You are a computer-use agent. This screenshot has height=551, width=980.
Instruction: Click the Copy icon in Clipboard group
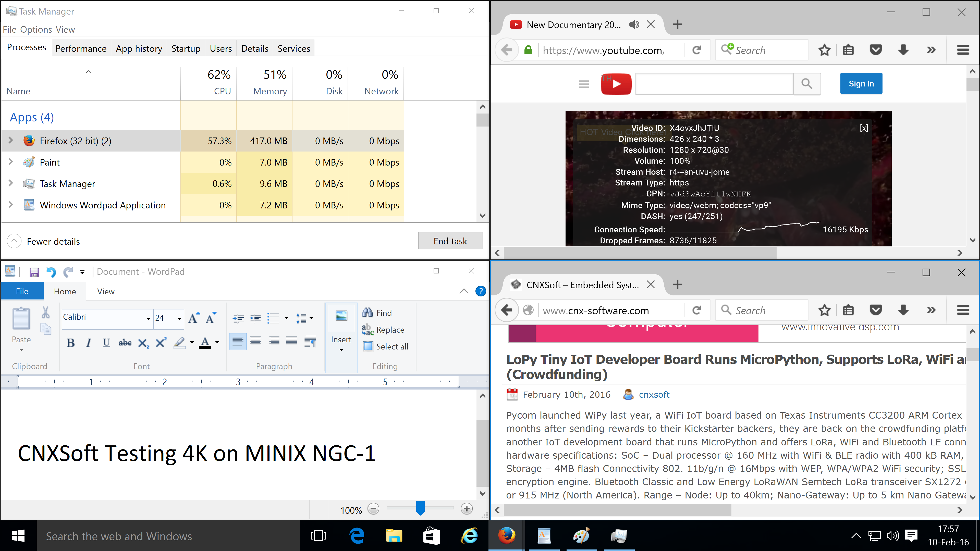46,329
